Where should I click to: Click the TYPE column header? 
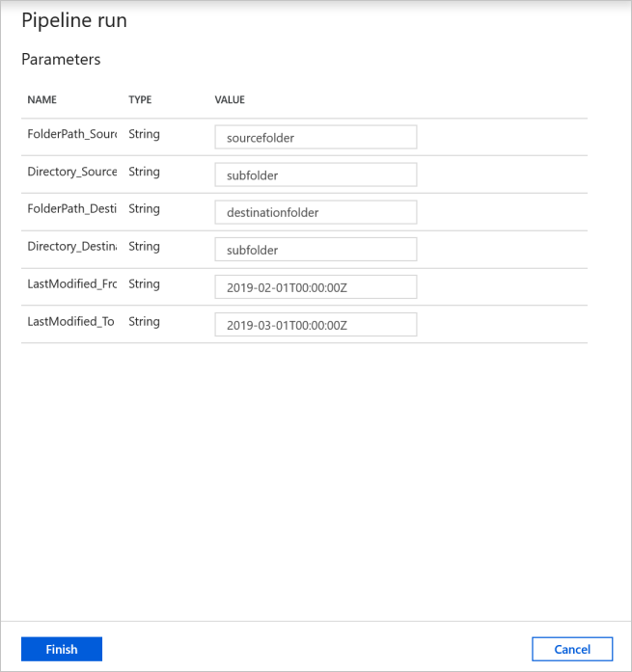tap(140, 100)
